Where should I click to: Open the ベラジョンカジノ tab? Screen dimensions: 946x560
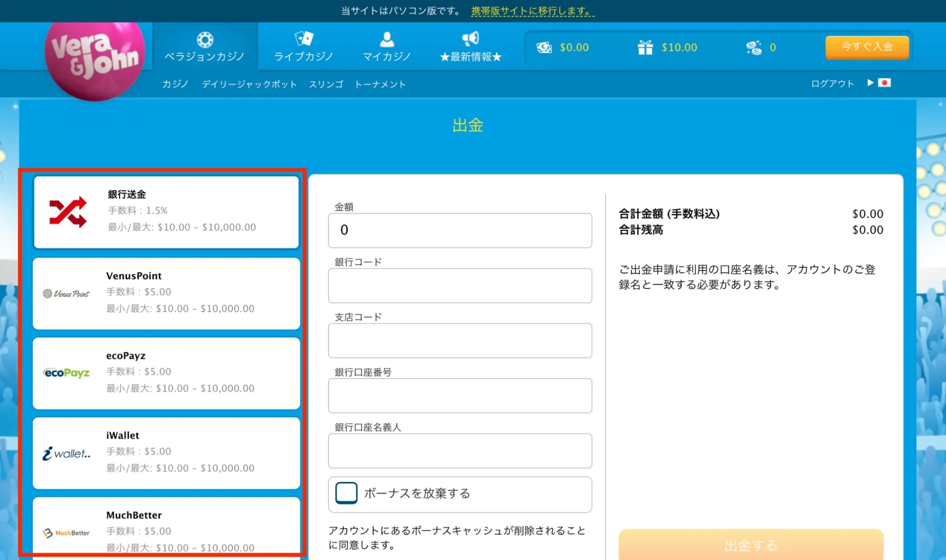click(x=205, y=46)
